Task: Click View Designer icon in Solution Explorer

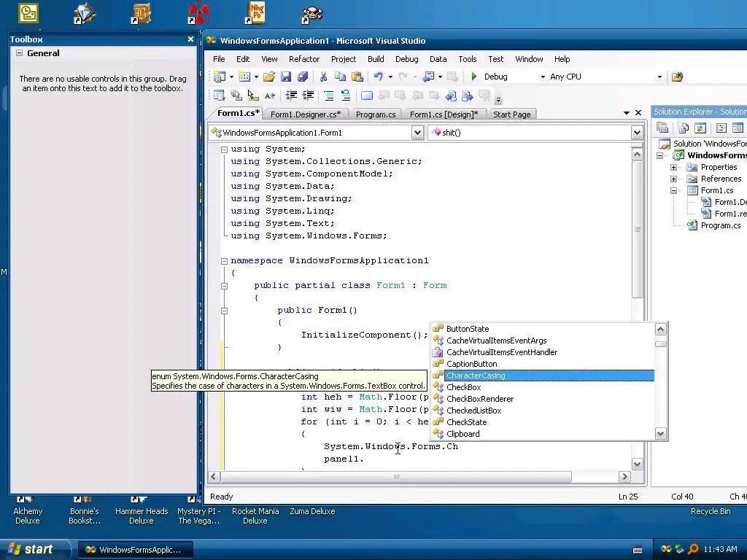Action: point(738,128)
